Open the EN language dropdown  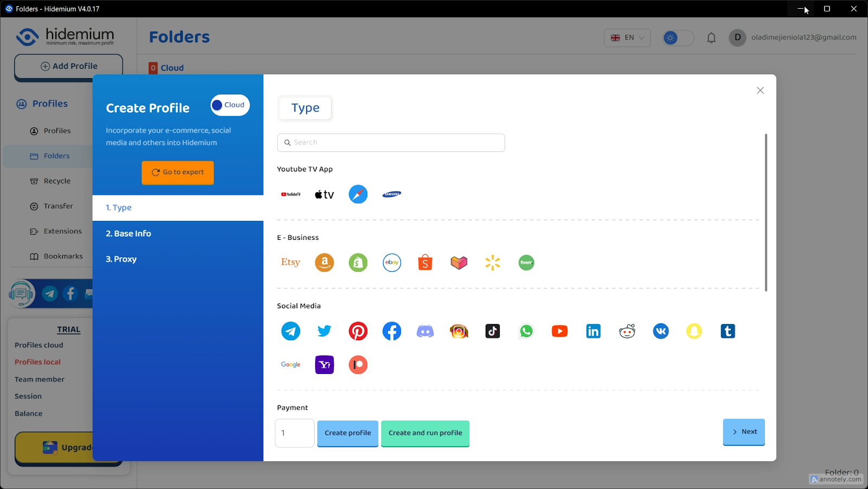pyautogui.click(x=627, y=38)
